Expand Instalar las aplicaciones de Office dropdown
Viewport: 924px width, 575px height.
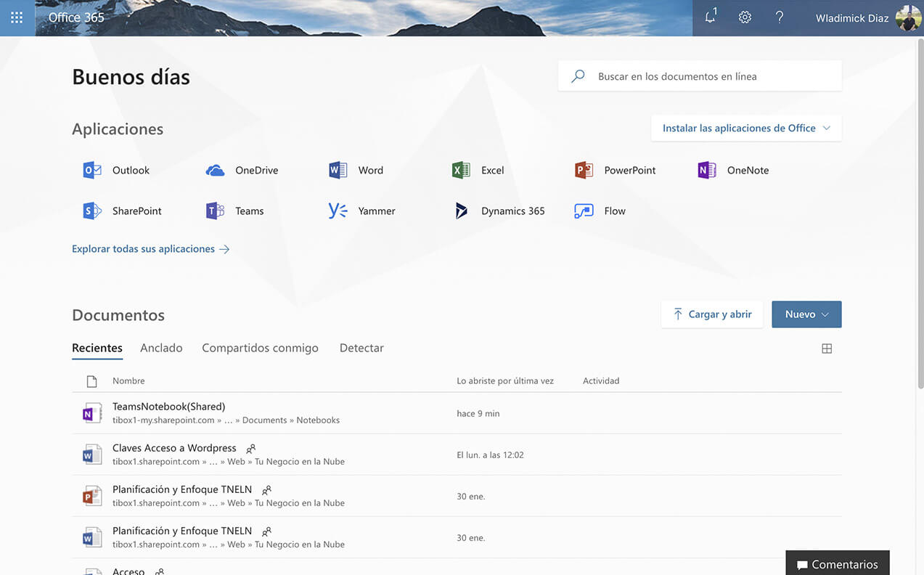(x=746, y=128)
